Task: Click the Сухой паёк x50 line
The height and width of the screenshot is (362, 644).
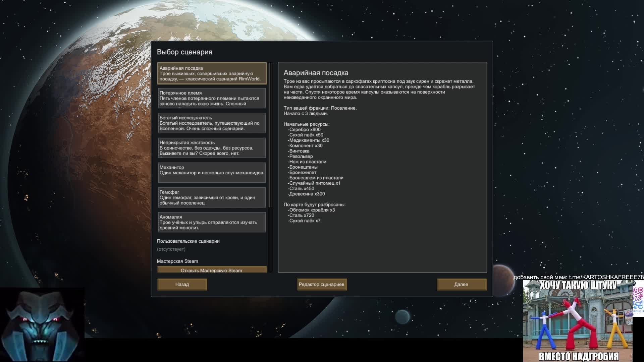Action: (305, 135)
